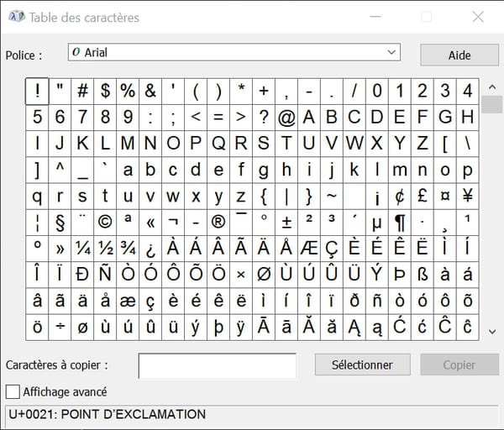Select the right guillemet » cell
The width and height of the screenshot is (504, 430).
(60, 249)
